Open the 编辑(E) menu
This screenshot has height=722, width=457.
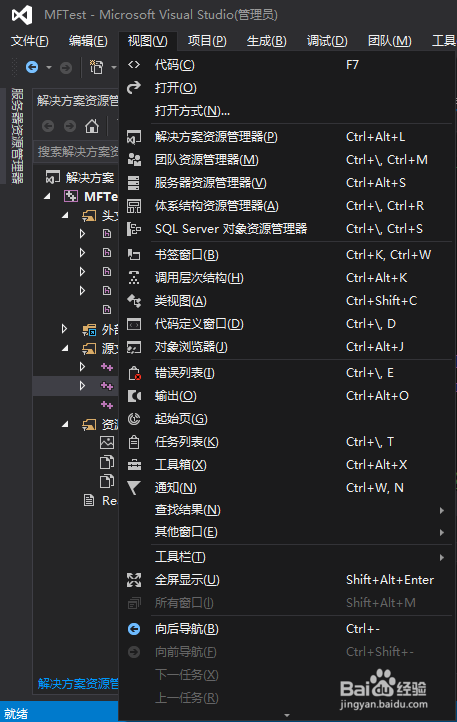88,41
